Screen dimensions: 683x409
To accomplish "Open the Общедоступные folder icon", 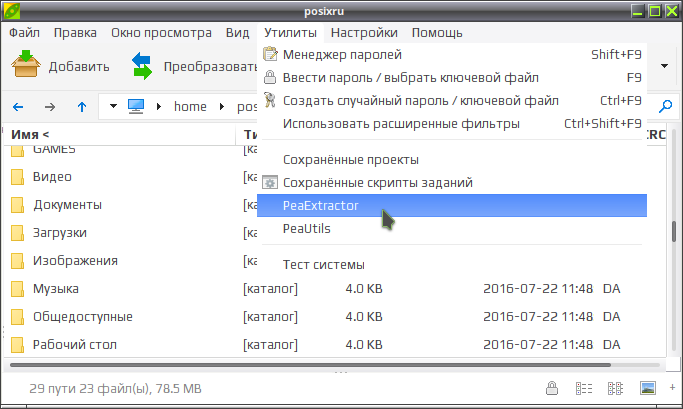I will tap(17, 317).
